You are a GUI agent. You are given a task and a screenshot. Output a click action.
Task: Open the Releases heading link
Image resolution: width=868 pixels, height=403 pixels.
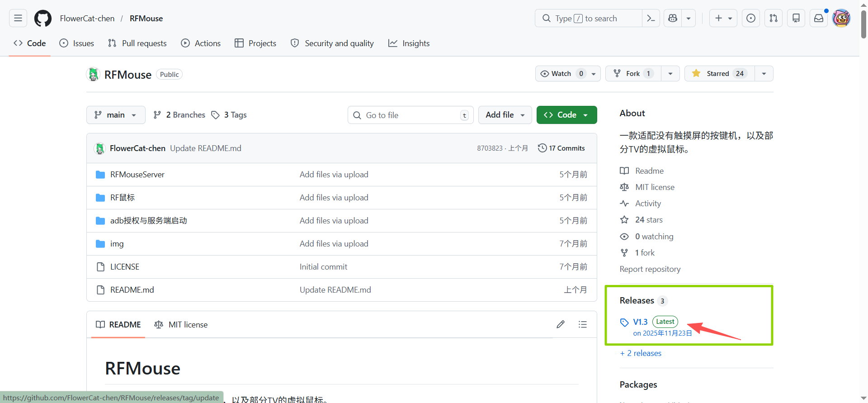643,301
